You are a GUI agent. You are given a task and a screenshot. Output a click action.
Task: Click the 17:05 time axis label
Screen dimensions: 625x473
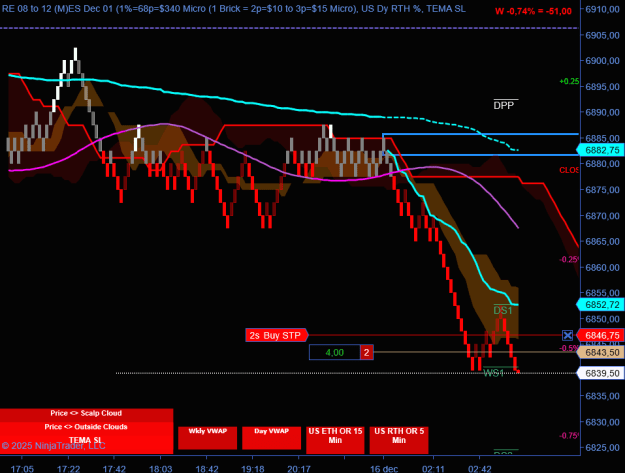pos(22,469)
